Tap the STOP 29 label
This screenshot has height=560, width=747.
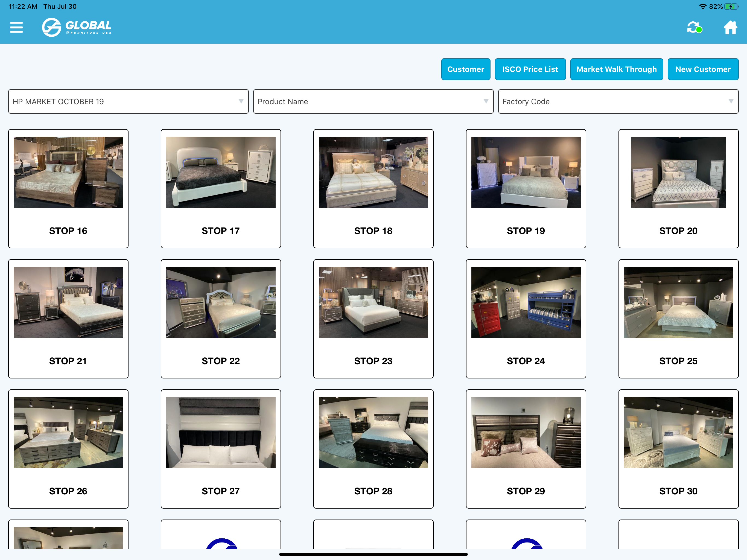[526, 491]
